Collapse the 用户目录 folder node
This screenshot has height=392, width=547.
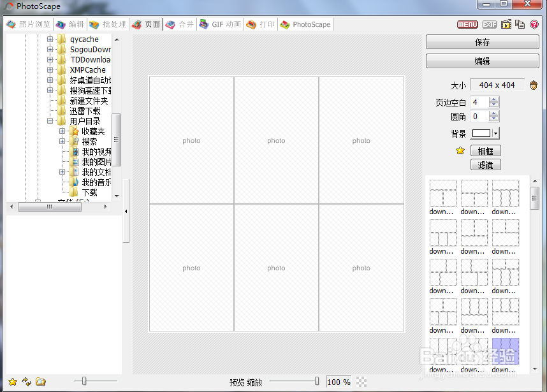tap(50, 121)
